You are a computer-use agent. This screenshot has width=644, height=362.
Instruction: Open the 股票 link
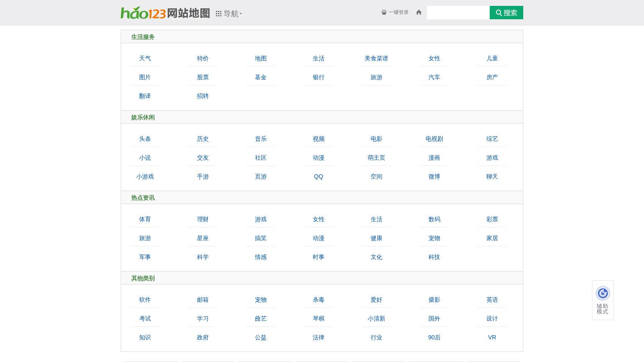coord(203,77)
